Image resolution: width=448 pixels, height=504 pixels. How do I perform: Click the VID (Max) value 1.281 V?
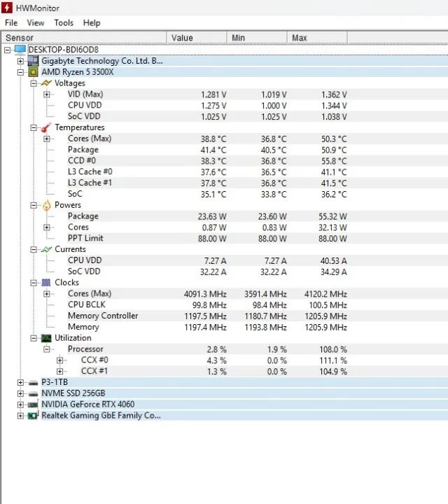pyautogui.click(x=213, y=94)
